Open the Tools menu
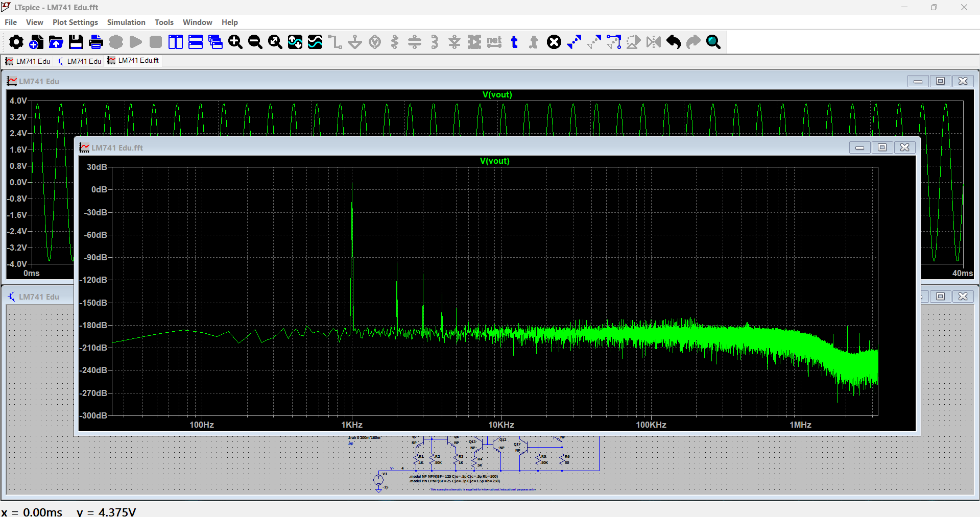 [164, 22]
